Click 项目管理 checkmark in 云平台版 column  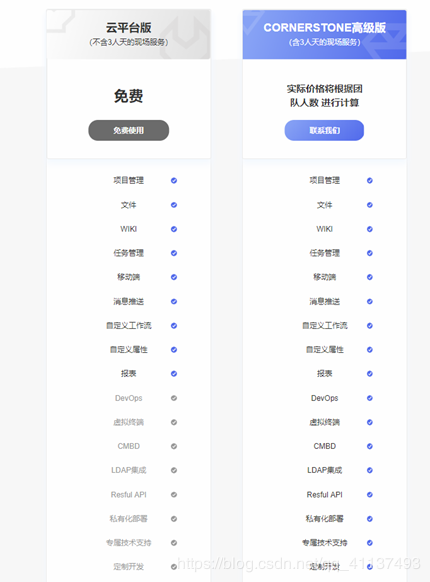tap(174, 180)
